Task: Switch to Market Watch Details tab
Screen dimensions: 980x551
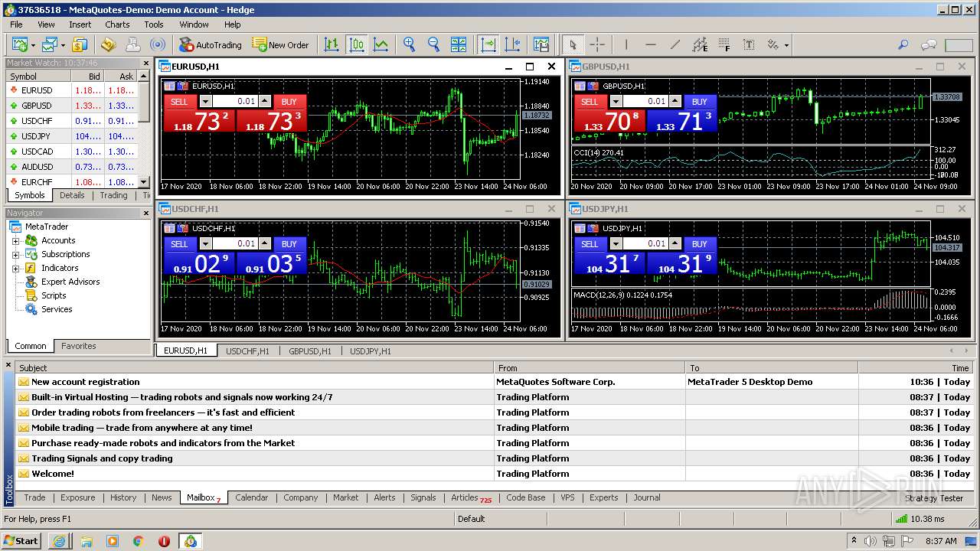Action: tap(72, 195)
